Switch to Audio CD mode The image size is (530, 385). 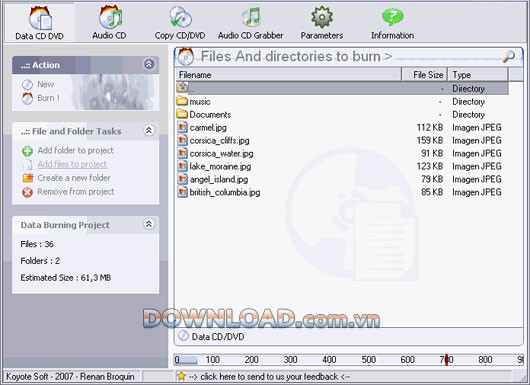109,23
